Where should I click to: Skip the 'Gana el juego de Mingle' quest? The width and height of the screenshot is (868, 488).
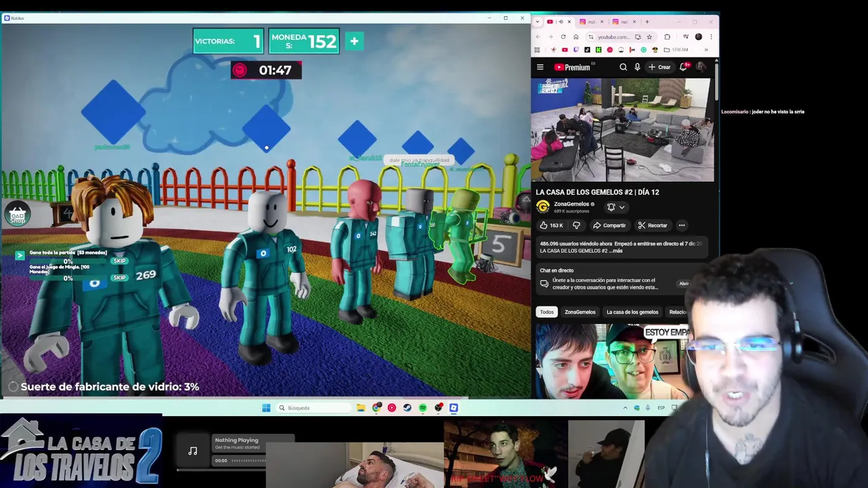[x=119, y=277]
